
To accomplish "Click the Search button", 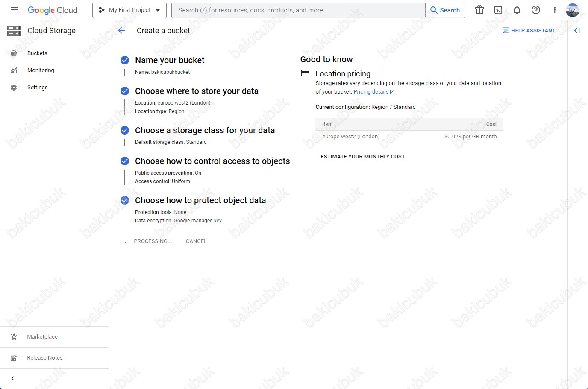I will (445, 10).
